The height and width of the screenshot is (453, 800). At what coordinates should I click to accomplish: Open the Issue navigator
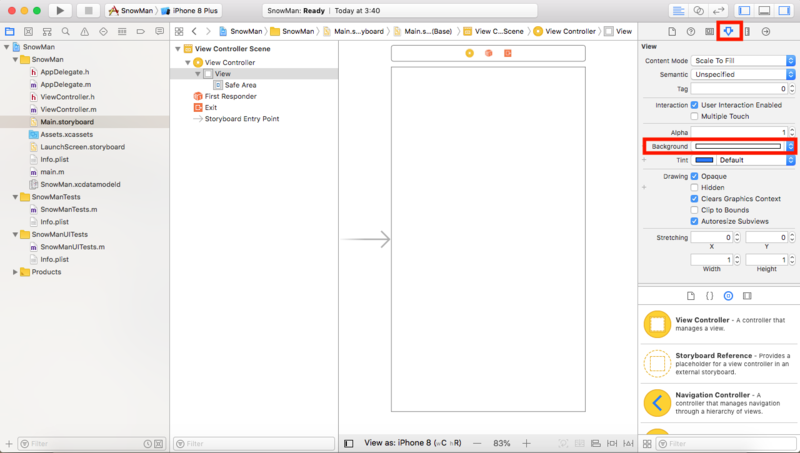click(x=85, y=32)
